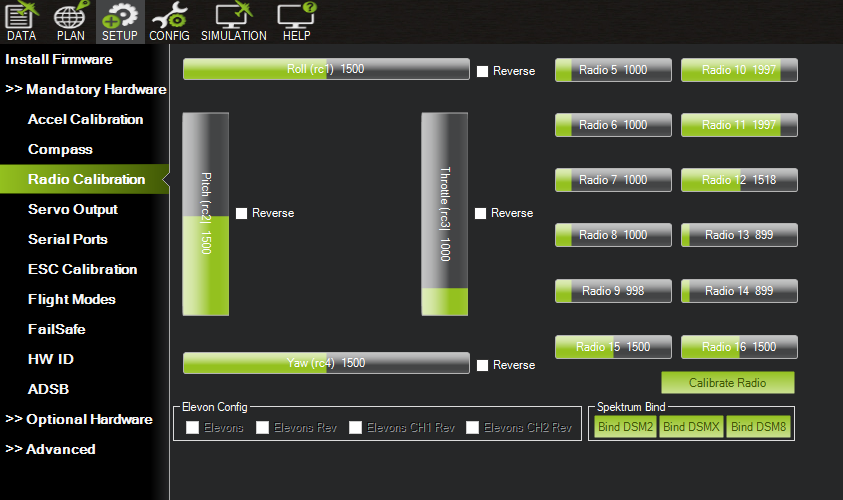The image size is (843, 500).
Task: Toggle Reverse checkbox for Yaw (rc4)
Action: point(483,365)
